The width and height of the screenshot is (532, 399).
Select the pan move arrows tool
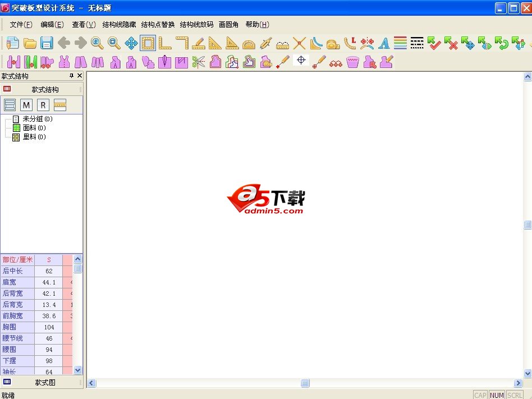click(131, 43)
